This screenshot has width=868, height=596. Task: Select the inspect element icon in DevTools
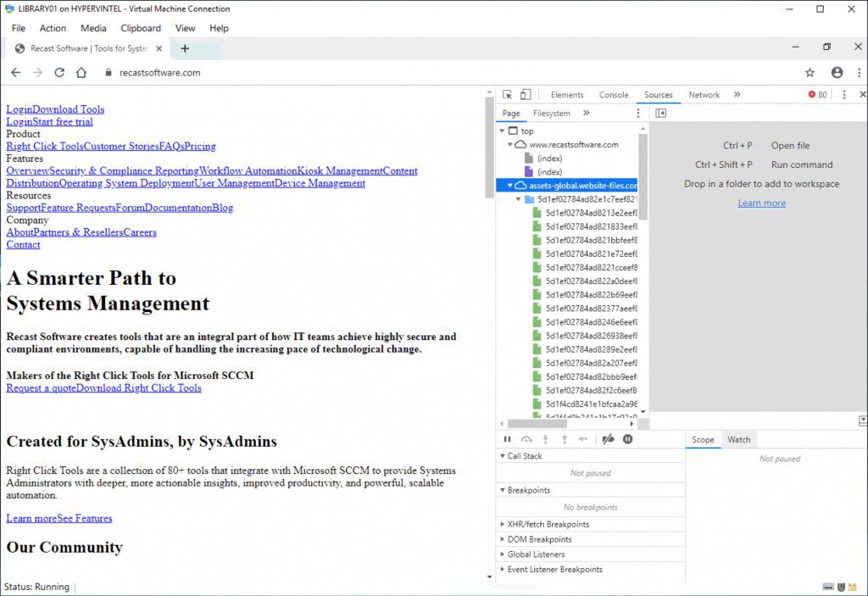click(507, 94)
